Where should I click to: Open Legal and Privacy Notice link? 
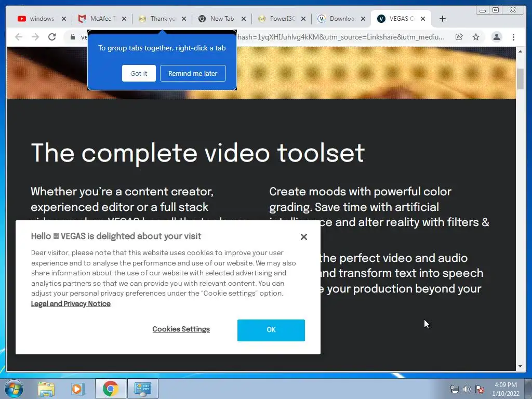coord(71,303)
